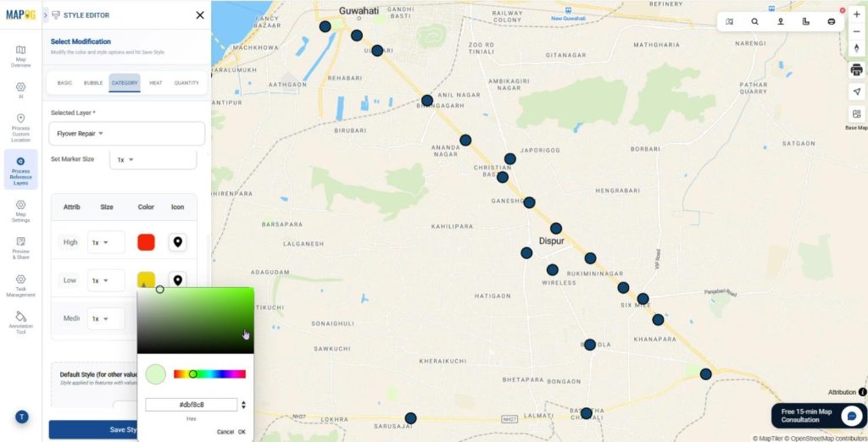The width and height of the screenshot is (868, 442).
Task: Click the map search magnifier icon
Action: point(754,21)
